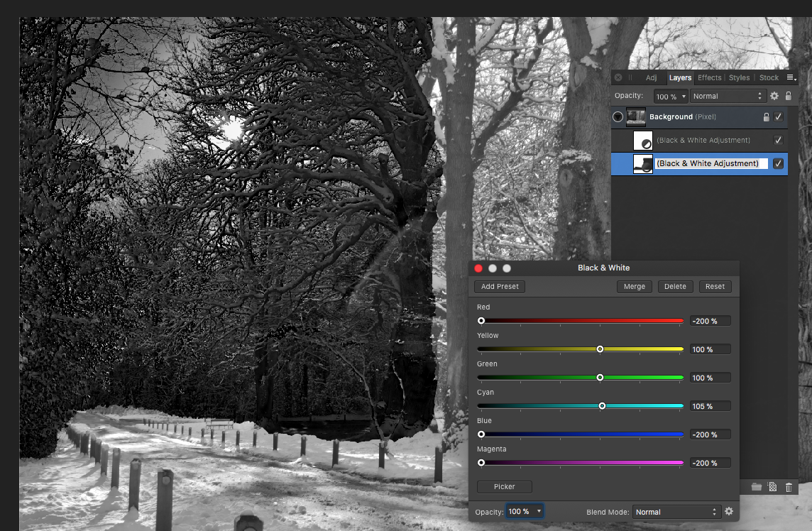This screenshot has width=812, height=531.
Task: Select the "Background" layer name
Action: pos(671,117)
